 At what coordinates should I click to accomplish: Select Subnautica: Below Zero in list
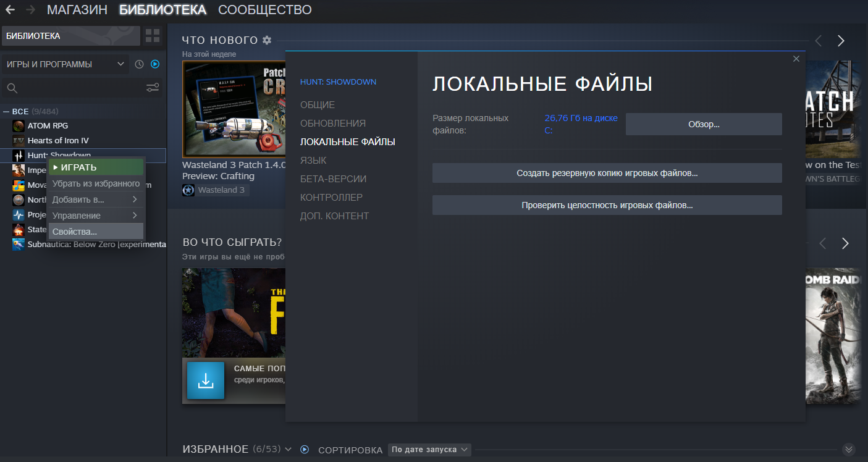(96, 244)
